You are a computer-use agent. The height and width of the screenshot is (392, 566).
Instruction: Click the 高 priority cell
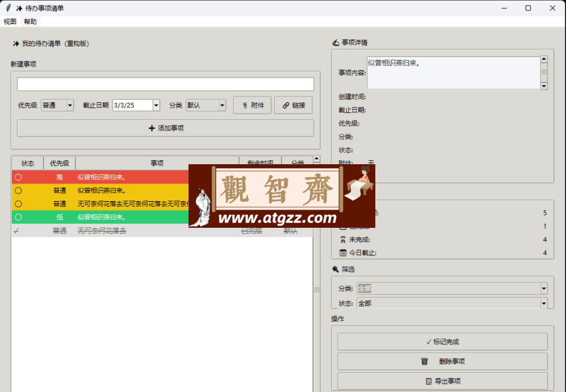pyautogui.click(x=60, y=177)
